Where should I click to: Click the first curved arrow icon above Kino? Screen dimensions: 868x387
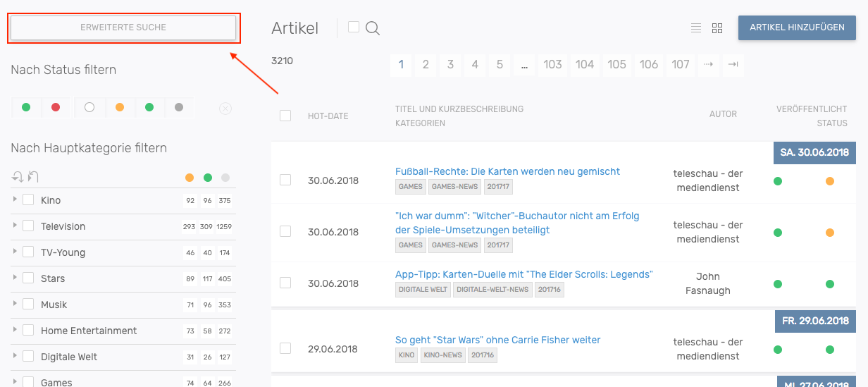(18, 177)
